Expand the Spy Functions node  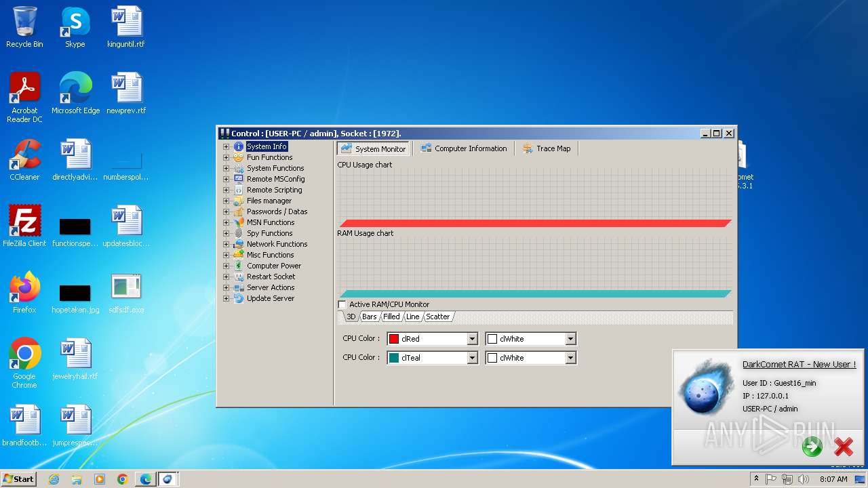[226, 233]
